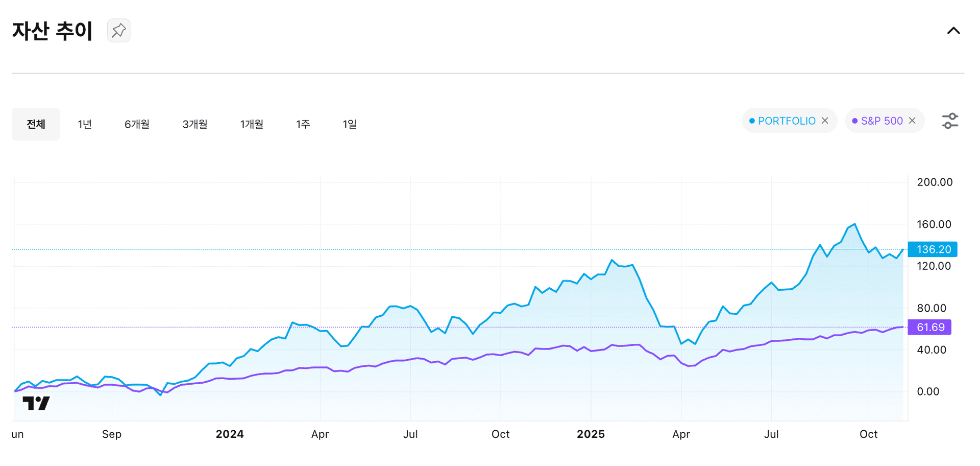The image size is (980, 466).
Task: Click the 2024 marker on time axis
Action: pos(230,434)
